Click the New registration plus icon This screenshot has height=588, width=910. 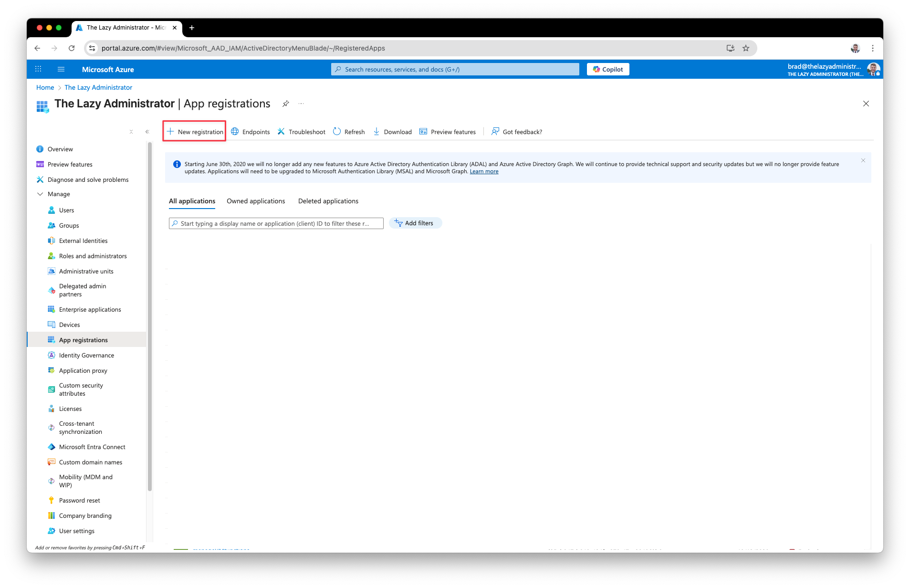click(x=170, y=132)
